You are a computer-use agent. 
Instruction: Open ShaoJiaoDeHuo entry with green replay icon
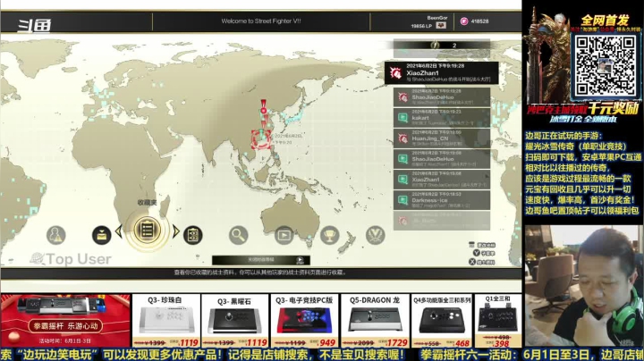[442, 159]
